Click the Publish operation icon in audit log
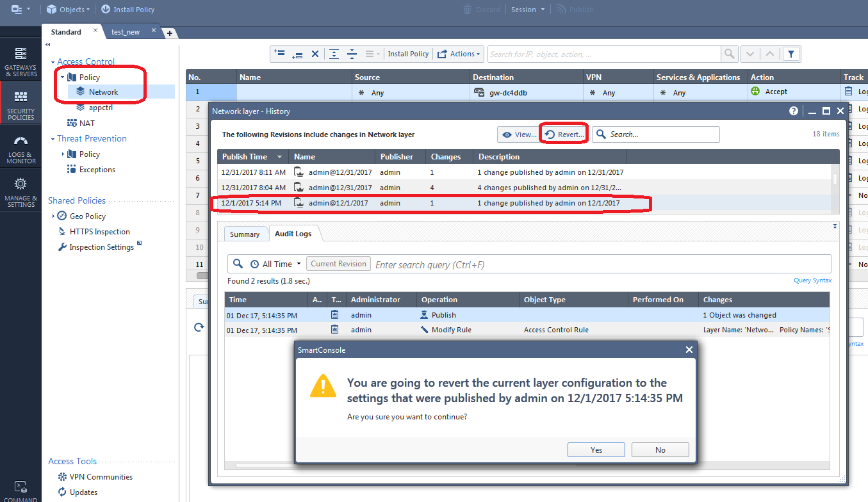 (x=424, y=315)
